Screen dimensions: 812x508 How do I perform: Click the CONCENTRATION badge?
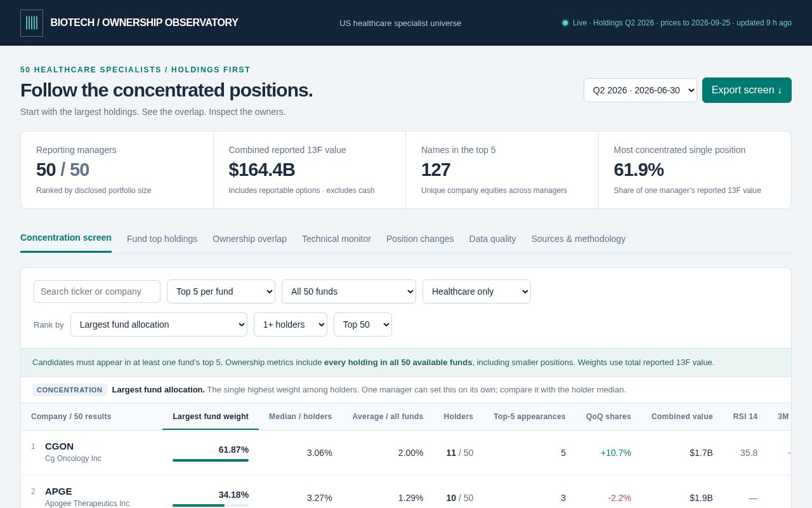pos(70,390)
